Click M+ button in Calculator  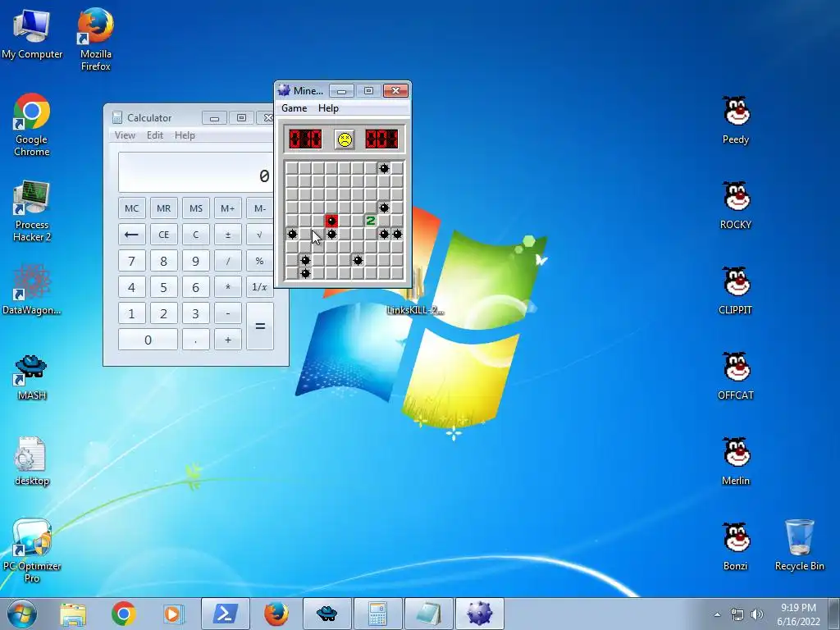pos(228,208)
